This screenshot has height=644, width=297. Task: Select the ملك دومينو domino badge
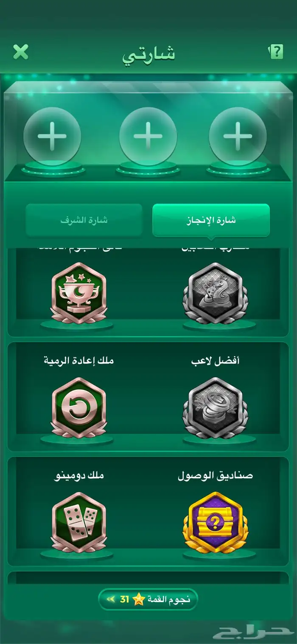tap(78, 523)
